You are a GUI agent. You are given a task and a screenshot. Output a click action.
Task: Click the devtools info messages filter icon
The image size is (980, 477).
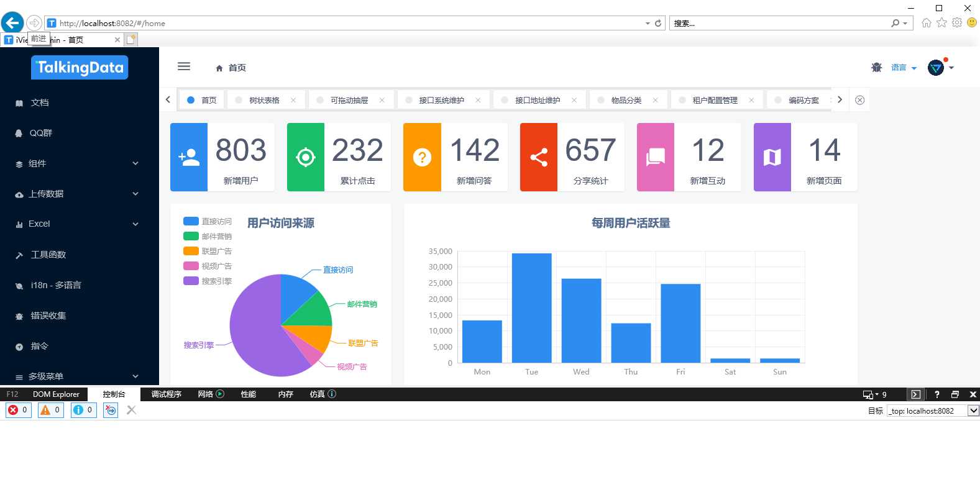click(x=83, y=410)
